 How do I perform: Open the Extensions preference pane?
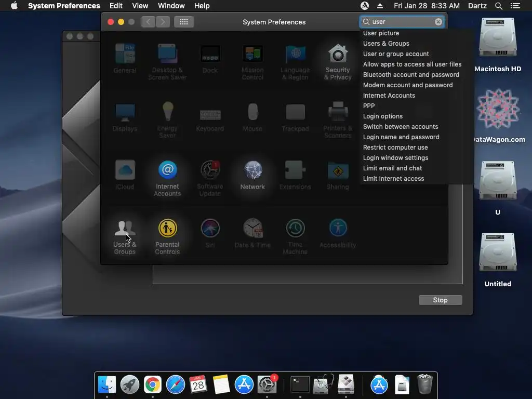point(295,175)
